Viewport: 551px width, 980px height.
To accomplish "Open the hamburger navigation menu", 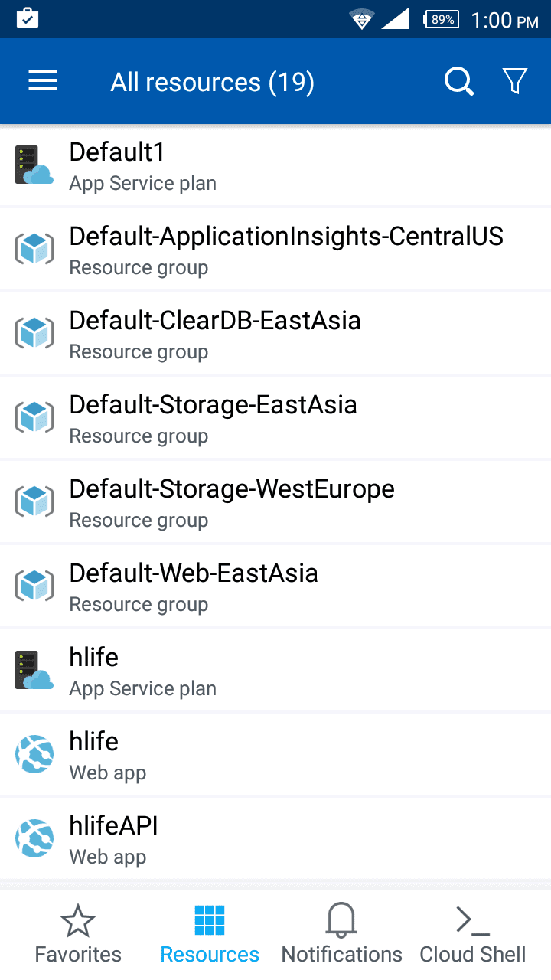I will pyautogui.click(x=43, y=81).
